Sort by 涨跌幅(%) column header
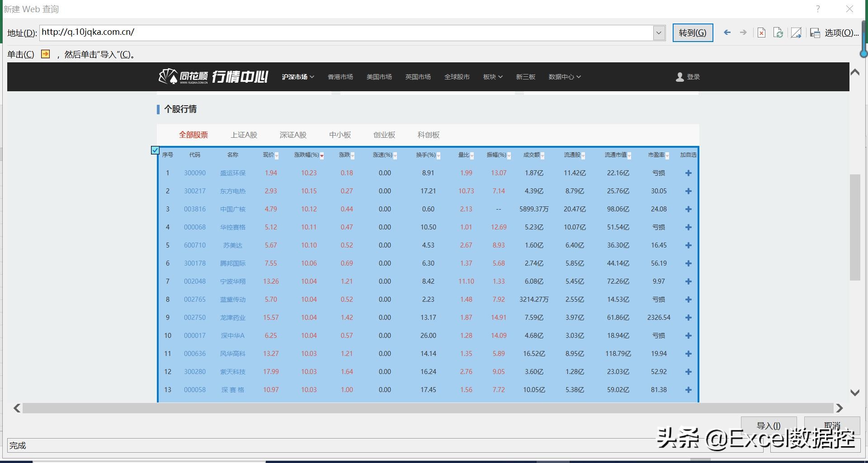Viewport: 868px width, 463px height. [x=309, y=155]
